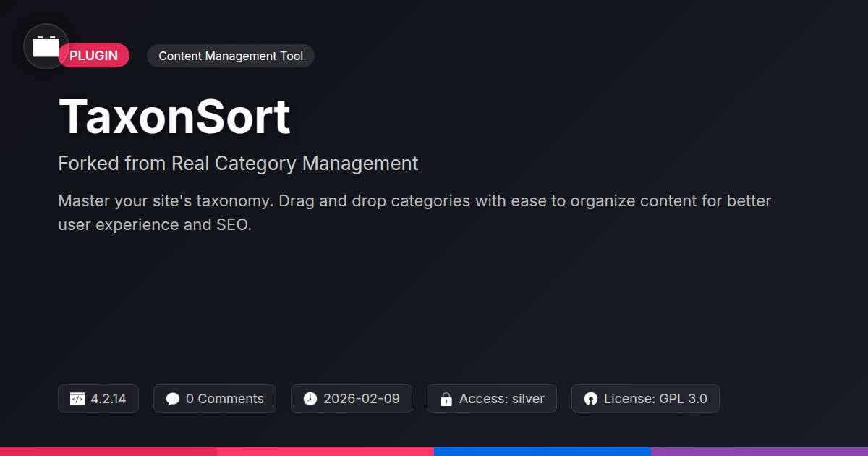Click the 'Access: silver' label
Screen dimensions: 868x456
click(502, 399)
